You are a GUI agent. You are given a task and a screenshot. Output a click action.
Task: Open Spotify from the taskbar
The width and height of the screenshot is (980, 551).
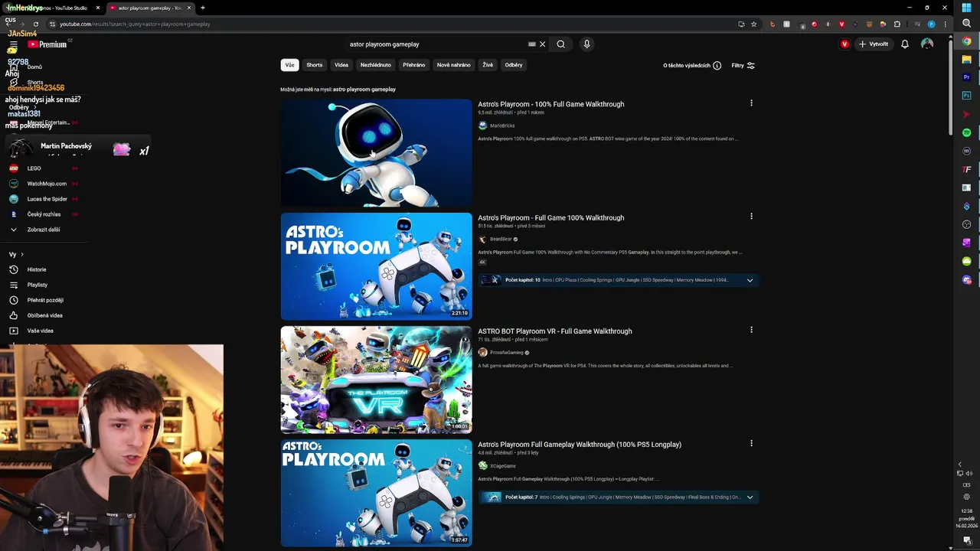click(966, 132)
